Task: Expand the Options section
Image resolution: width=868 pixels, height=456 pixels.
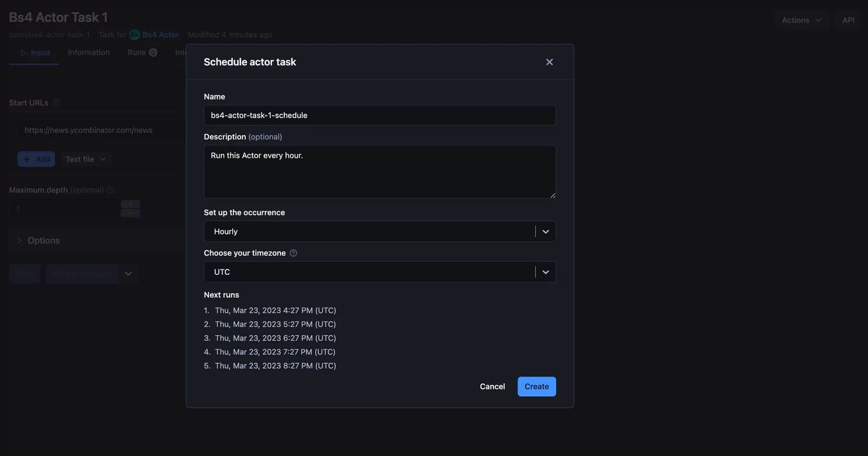Action: coord(43,240)
